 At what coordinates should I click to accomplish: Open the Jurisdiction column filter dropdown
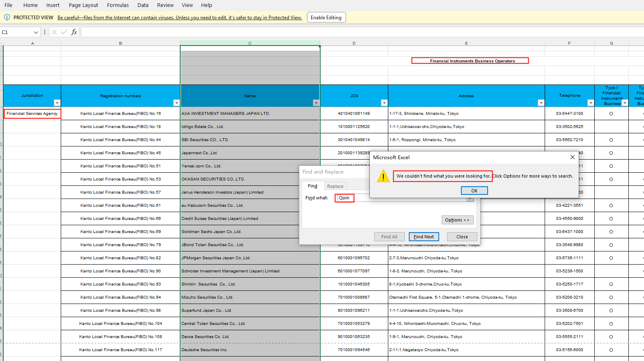coord(57,103)
